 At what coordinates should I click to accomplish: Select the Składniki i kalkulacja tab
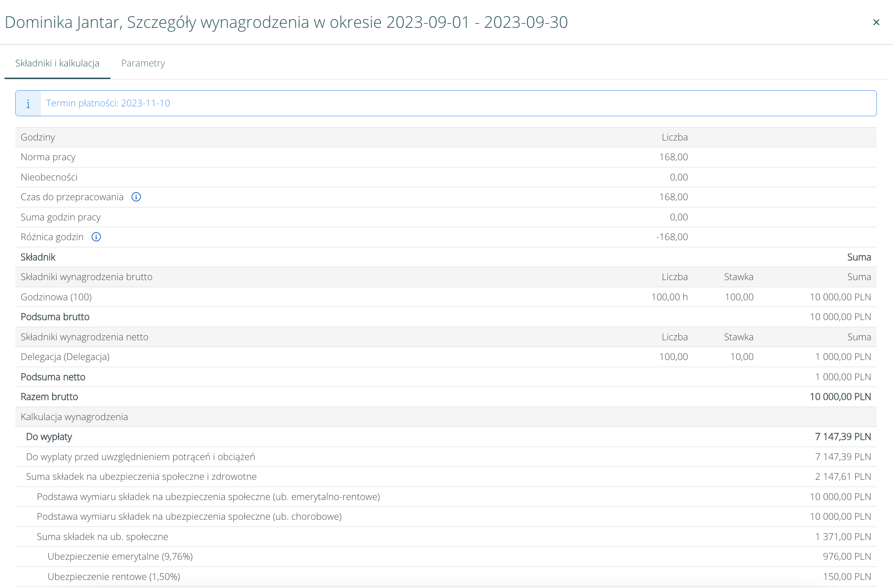pos(57,63)
